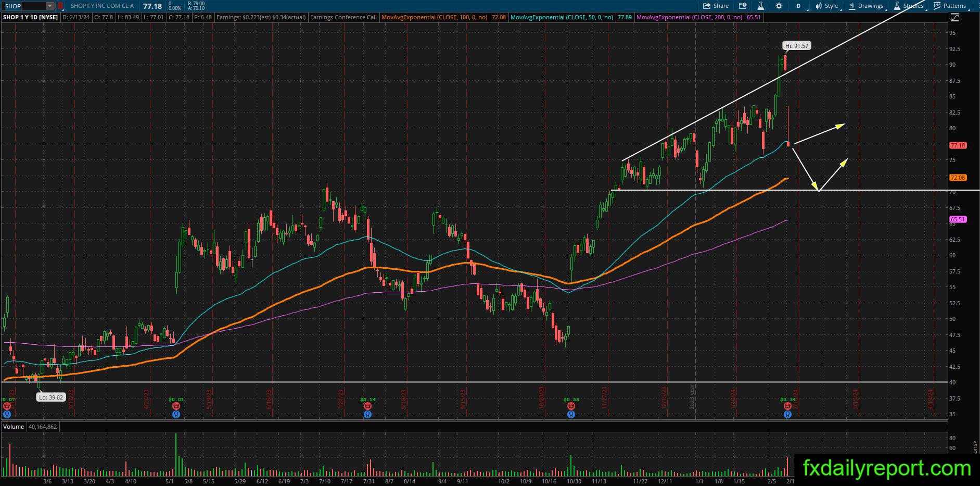980x486 pixels.
Task: Select the MovAvgExponential (CLOSE, 100, 0, no) label
Action: coord(434,17)
